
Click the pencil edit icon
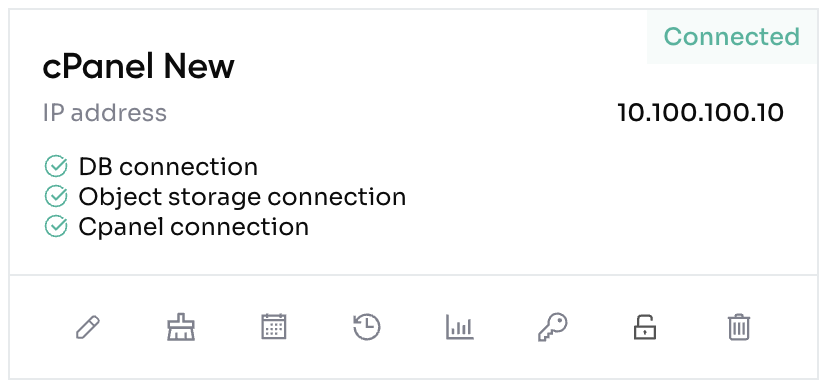(88, 327)
